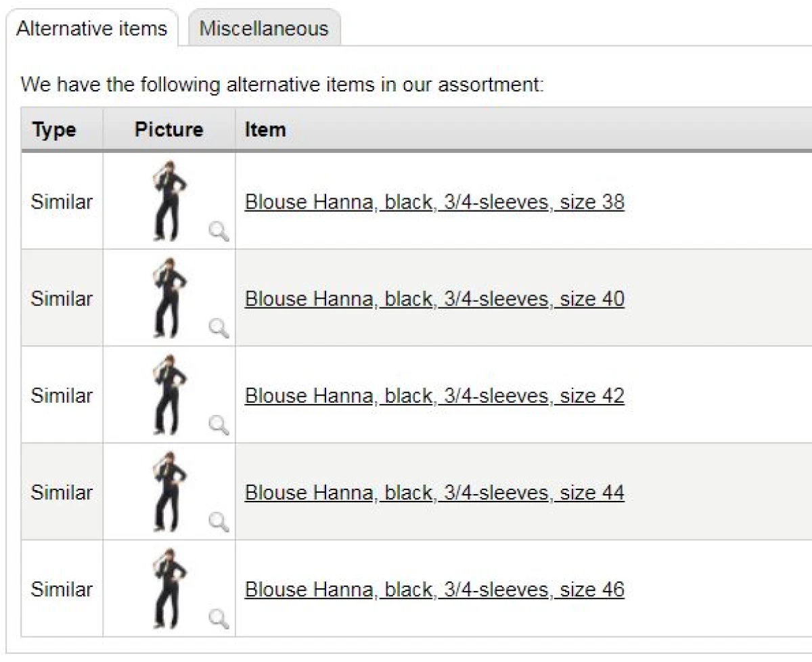The height and width of the screenshot is (662, 812).
Task: Open Blouse Hanna size 40 link
Action: tap(434, 299)
